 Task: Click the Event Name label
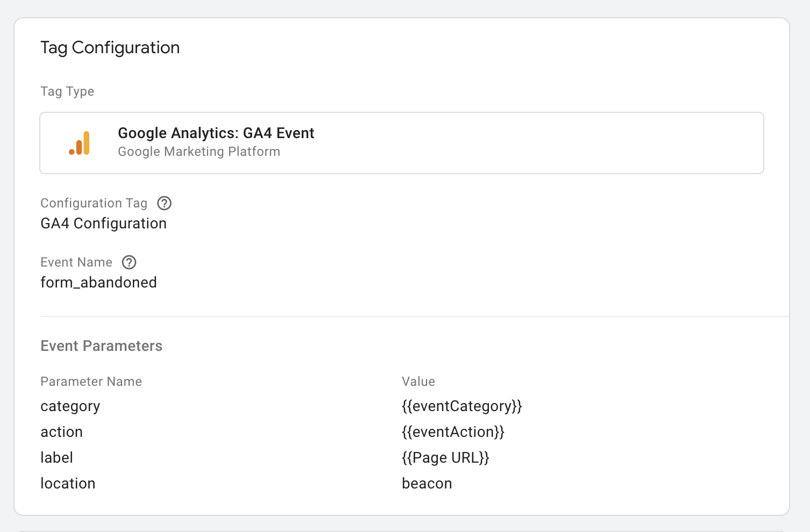click(76, 262)
